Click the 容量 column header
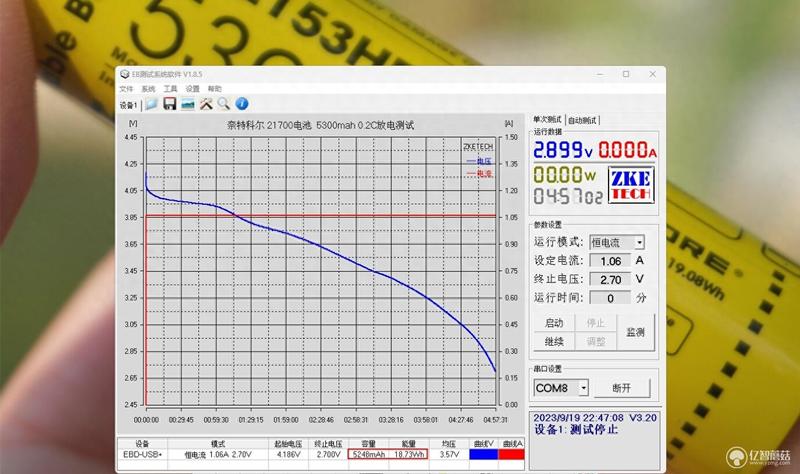800x474 pixels. [x=368, y=444]
